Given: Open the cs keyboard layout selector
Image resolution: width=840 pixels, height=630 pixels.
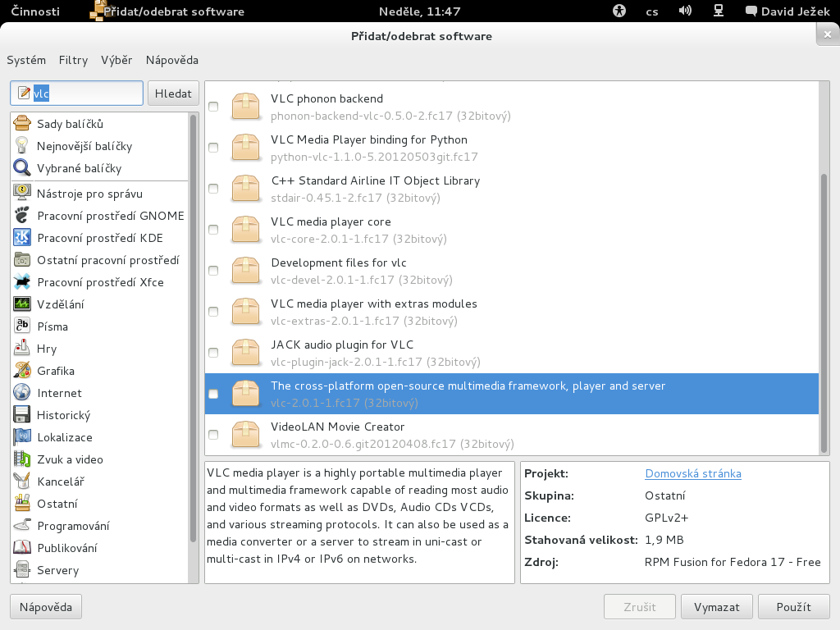Looking at the screenshot, I should 652,11.
